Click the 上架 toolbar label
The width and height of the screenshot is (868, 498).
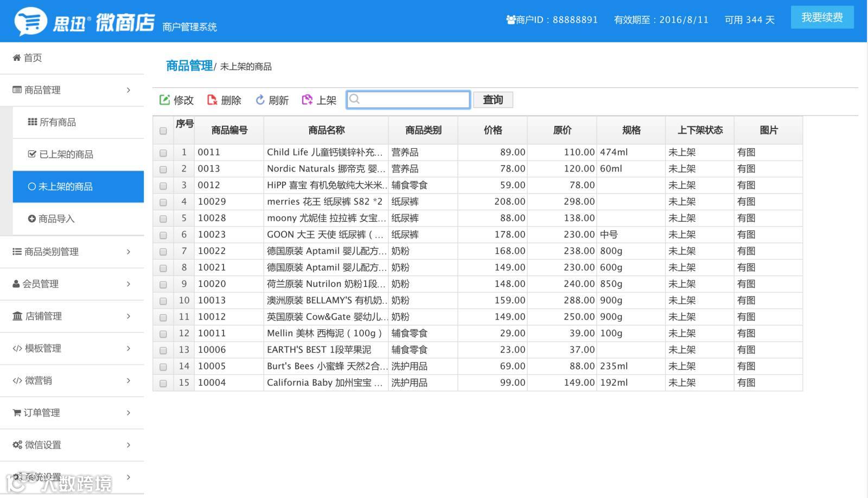327,100
